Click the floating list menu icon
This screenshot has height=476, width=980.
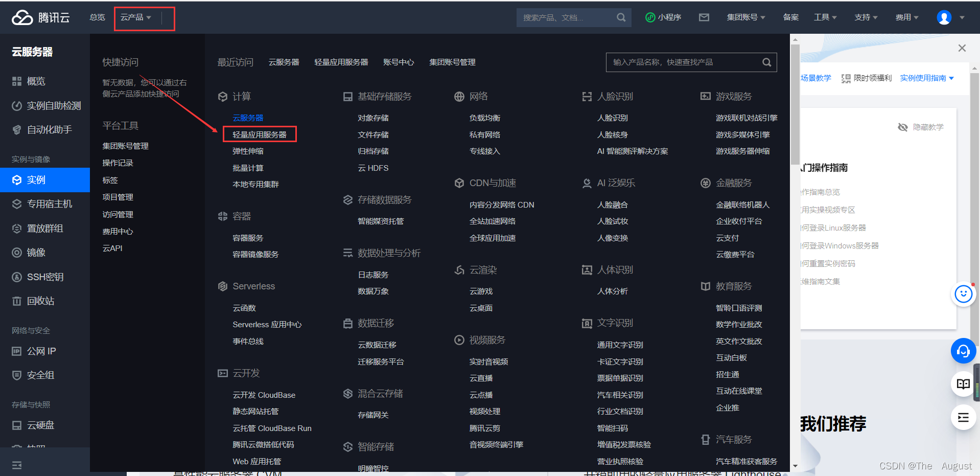point(963,417)
